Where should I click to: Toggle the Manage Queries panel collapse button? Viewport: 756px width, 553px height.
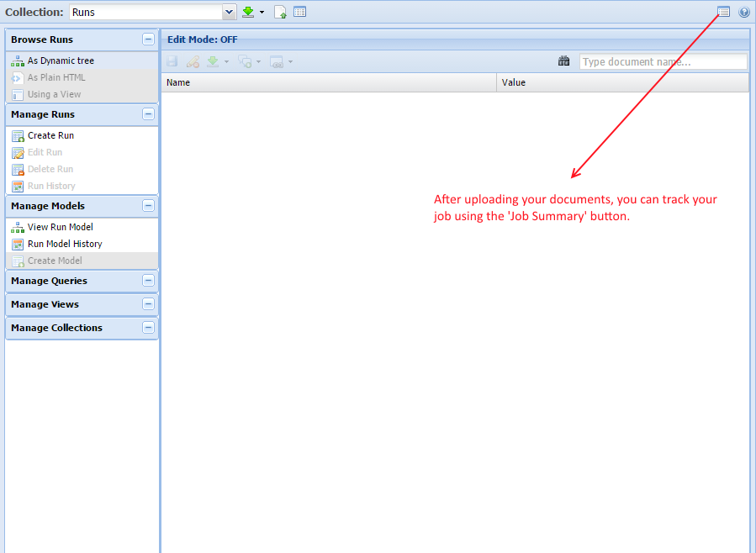pos(149,281)
